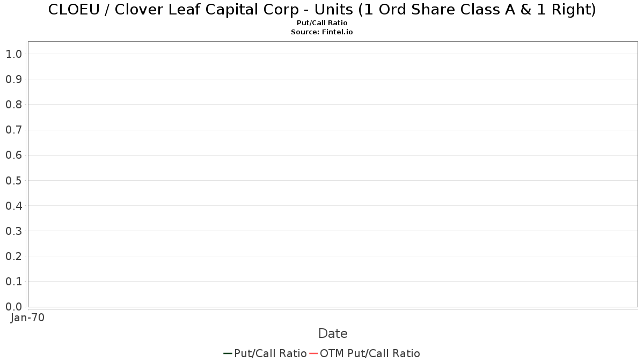Click the 0.1 y-axis label

coord(13,281)
